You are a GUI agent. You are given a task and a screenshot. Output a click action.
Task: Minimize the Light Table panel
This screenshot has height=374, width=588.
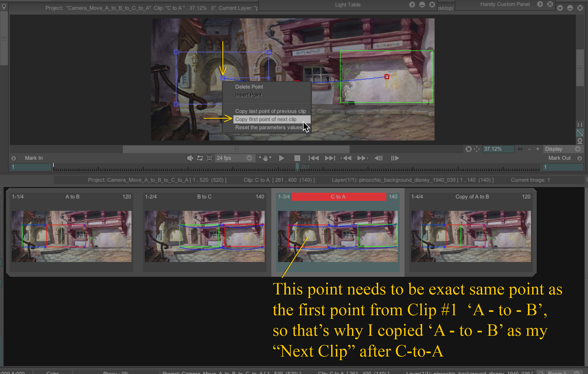tap(422, 4)
